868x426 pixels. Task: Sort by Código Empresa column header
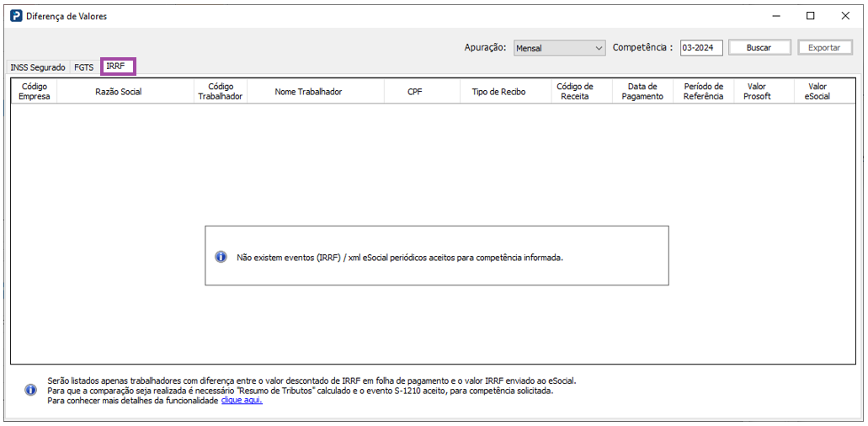pos(35,91)
